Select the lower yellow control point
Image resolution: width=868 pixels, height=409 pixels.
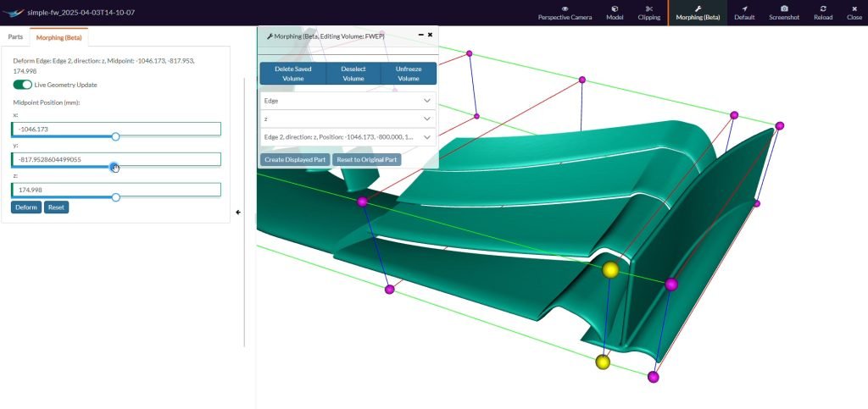click(x=603, y=362)
